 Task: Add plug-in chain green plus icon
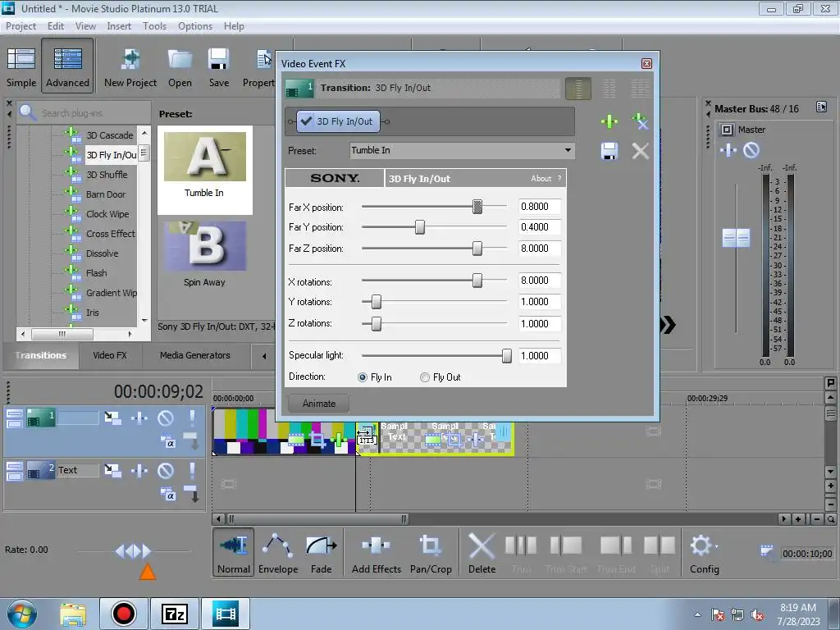point(609,121)
